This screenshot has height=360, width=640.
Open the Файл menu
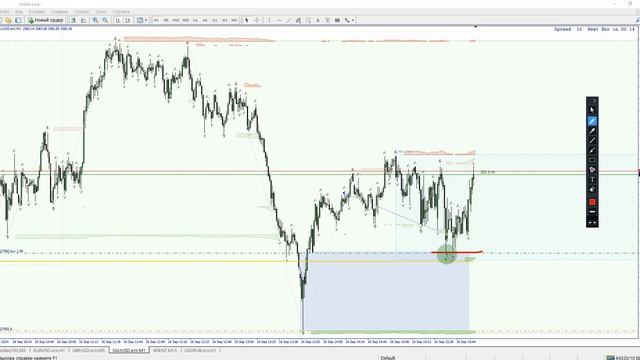pos(4,12)
